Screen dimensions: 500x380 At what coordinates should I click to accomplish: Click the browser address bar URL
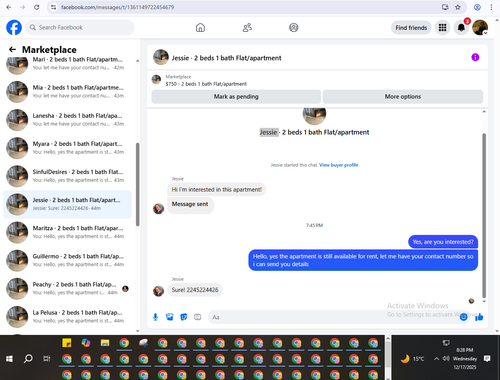point(117,7)
